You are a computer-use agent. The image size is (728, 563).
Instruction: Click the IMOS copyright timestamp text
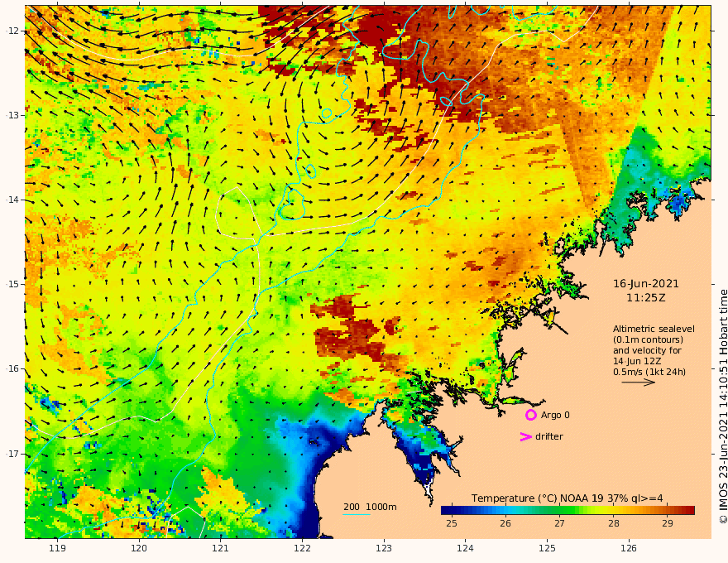(x=723, y=407)
